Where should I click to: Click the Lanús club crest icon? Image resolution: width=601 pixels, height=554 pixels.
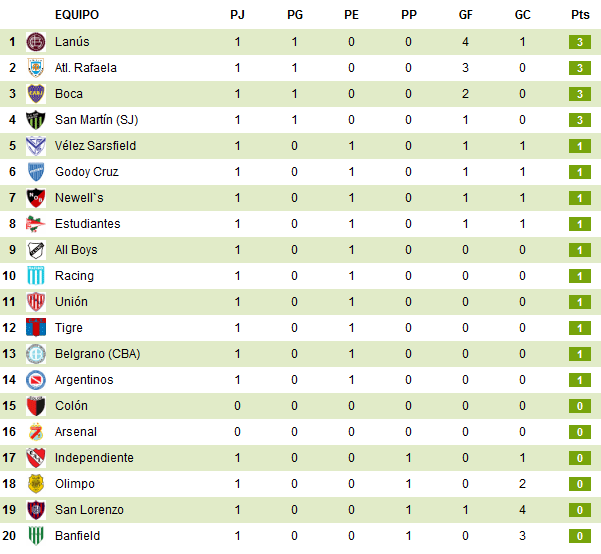[36, 42]
